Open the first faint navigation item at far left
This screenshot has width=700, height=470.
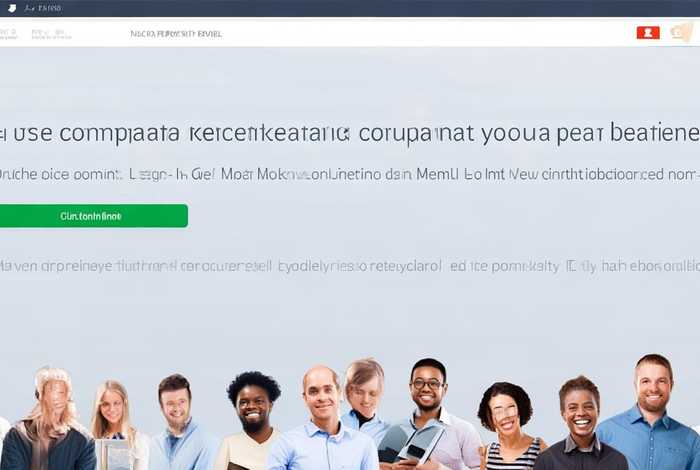point(8,34)
